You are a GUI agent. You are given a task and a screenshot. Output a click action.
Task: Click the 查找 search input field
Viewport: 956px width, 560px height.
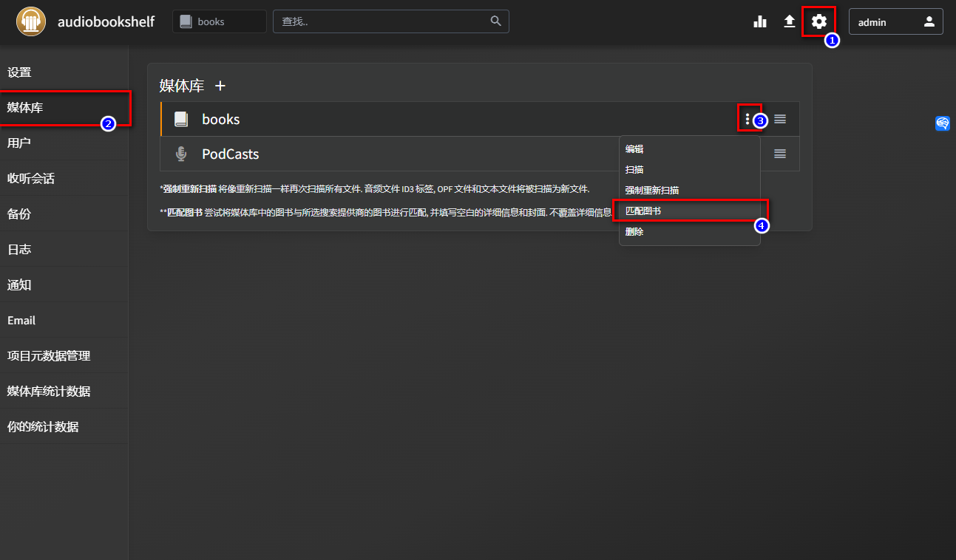tap(381, 21)
